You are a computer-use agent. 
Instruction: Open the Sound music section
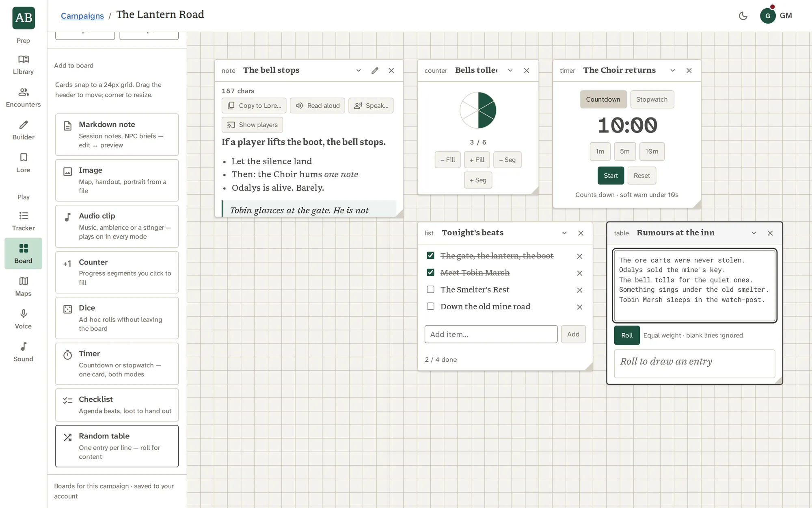pos(23,352)
